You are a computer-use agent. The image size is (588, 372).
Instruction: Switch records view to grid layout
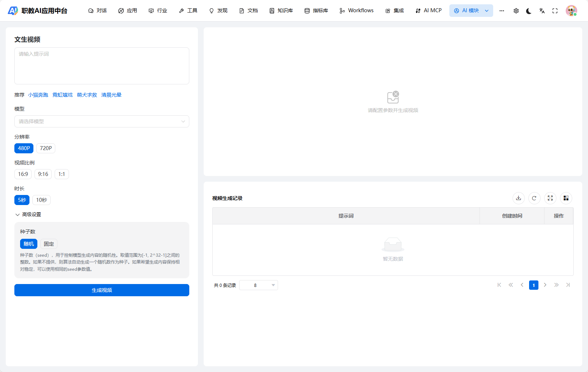click(x=566, y=198)
